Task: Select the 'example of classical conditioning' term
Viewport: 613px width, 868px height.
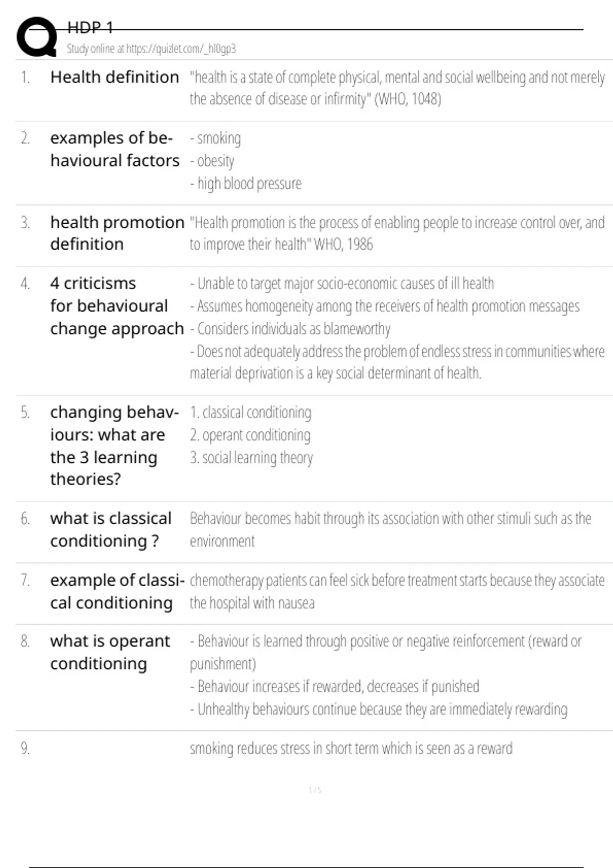Action: pos(117,591)
